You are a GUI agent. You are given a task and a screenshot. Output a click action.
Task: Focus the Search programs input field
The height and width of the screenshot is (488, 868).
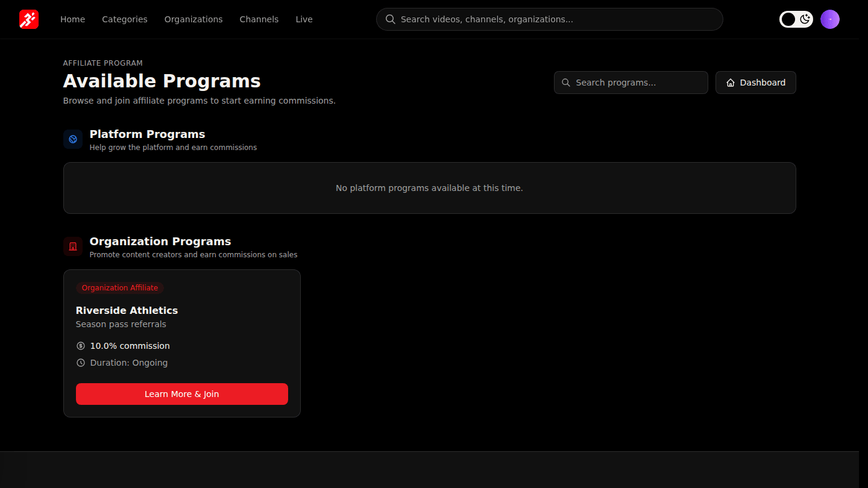631,83
